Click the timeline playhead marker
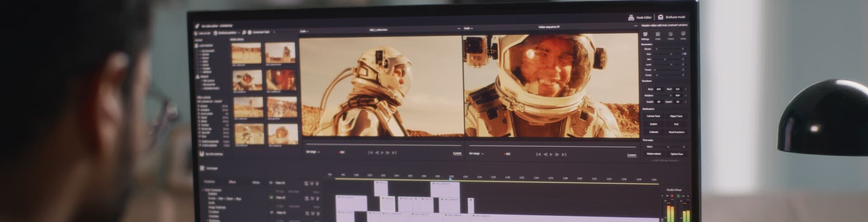 pos(451,178)
